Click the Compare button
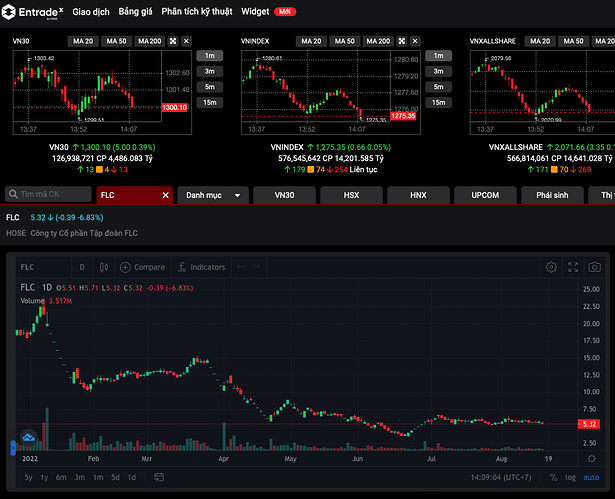The height and width of the screenshot is (499, 615). tap(142, 267)
